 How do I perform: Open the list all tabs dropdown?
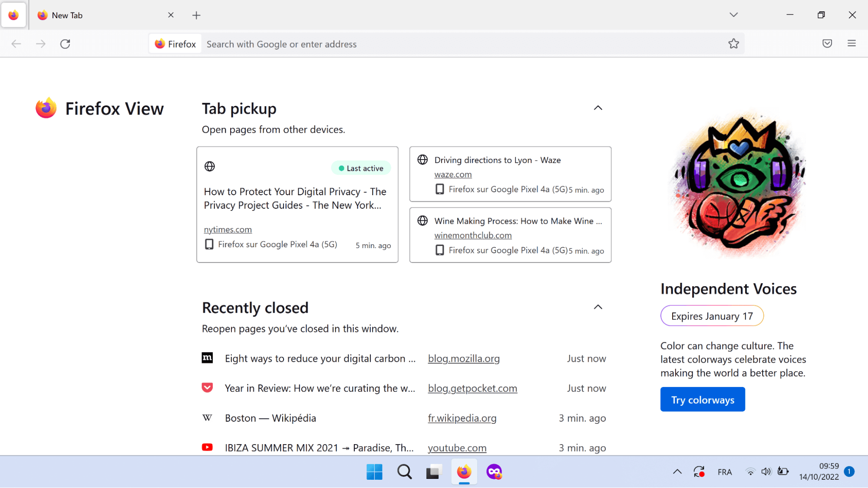tap(733, 14)
